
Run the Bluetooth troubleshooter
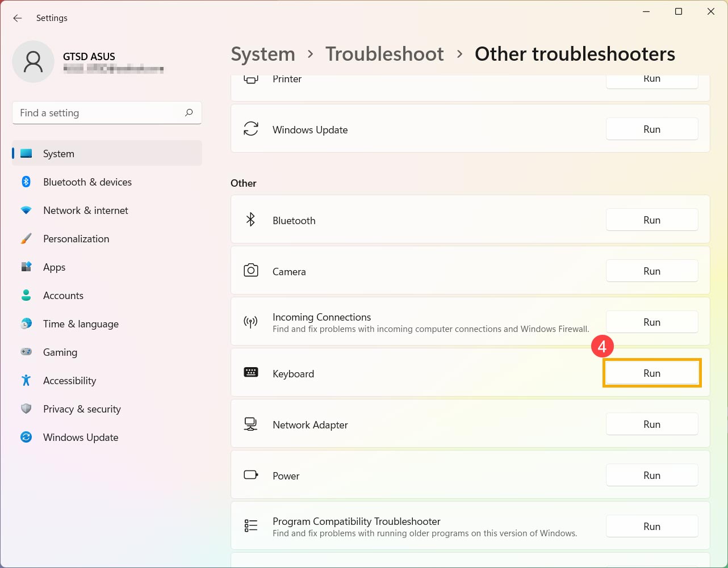(652, 220)
